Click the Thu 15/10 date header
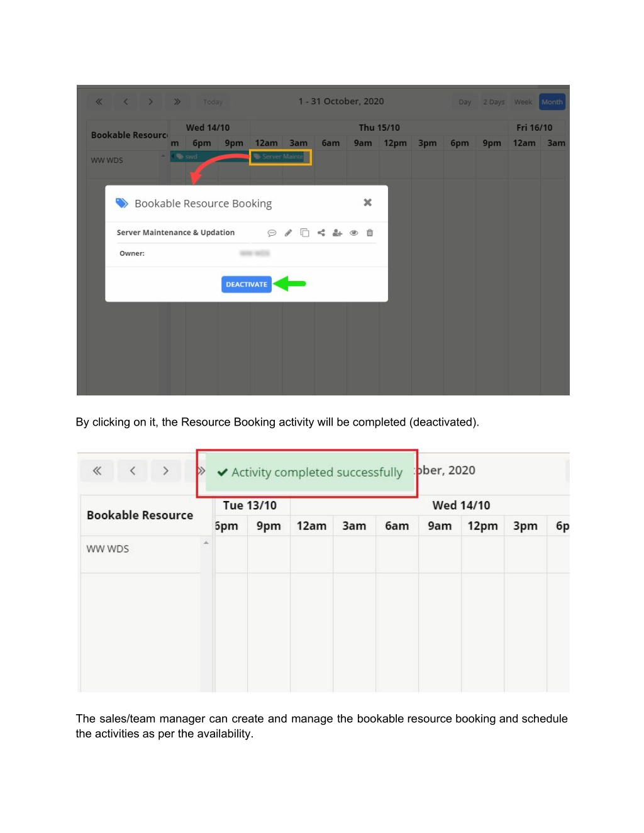Screen dimensions: 644x833 point(379,128)
